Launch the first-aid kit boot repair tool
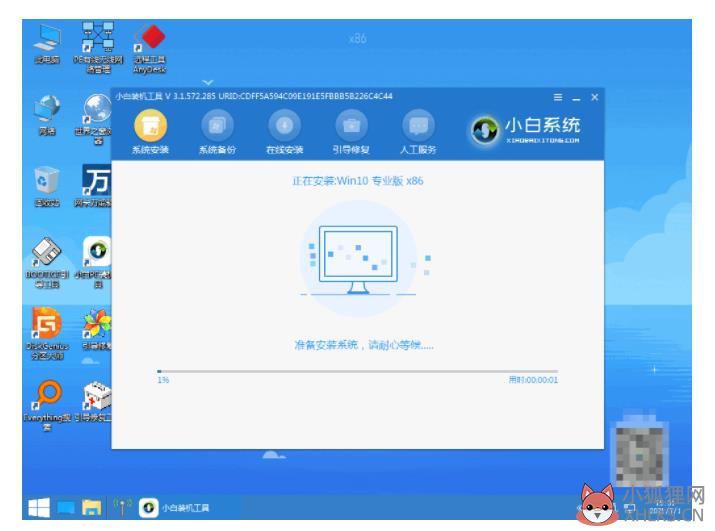The image size is (715, 531). tap(95, 401)
